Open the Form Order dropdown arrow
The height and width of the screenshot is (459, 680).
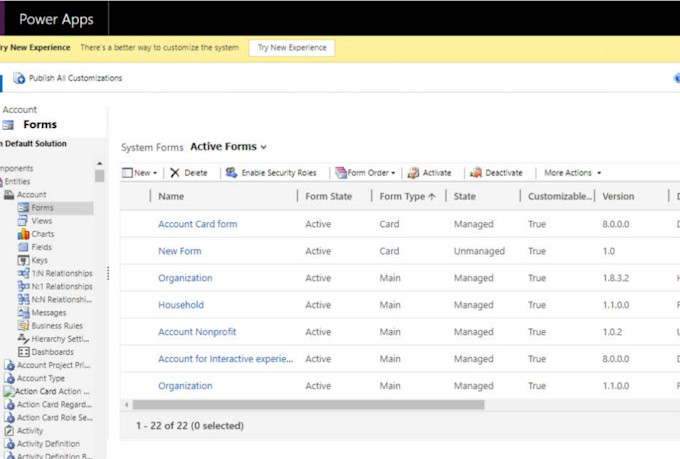(393, 173)
